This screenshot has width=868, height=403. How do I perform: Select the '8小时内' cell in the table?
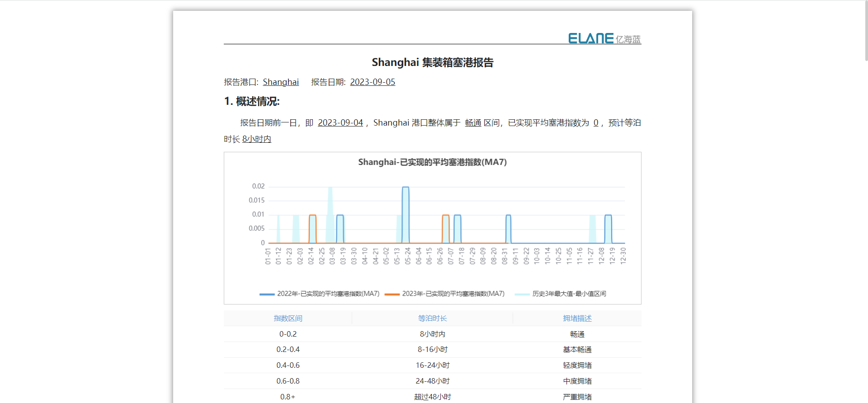coord(433,334)
